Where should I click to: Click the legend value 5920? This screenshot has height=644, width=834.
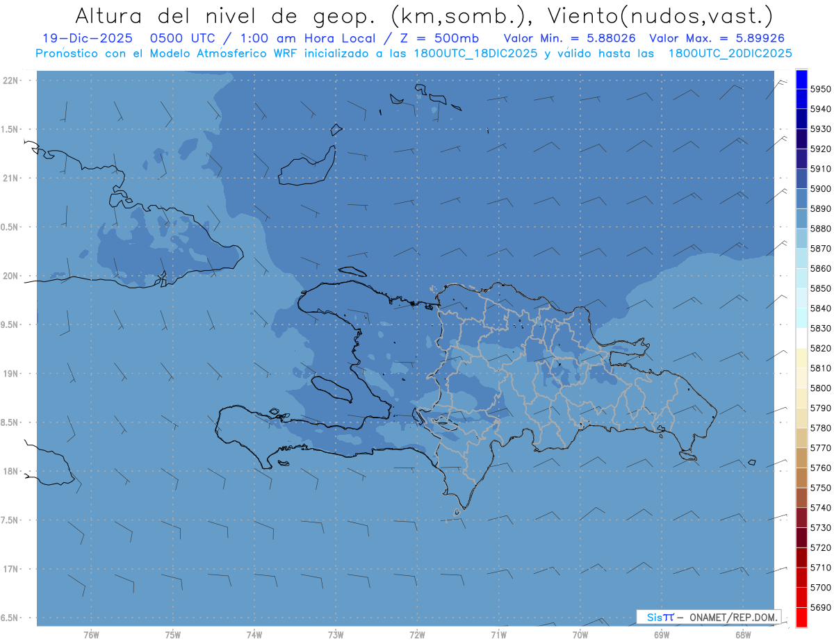821,149
